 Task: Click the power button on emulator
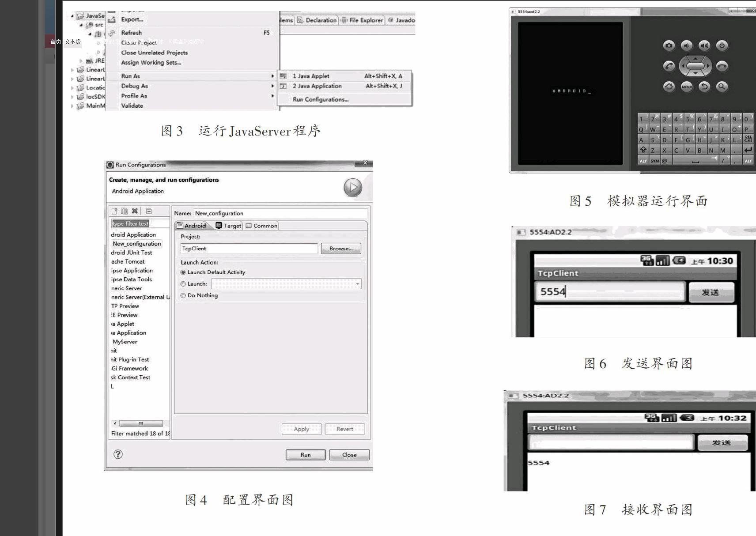click(722, 45)
